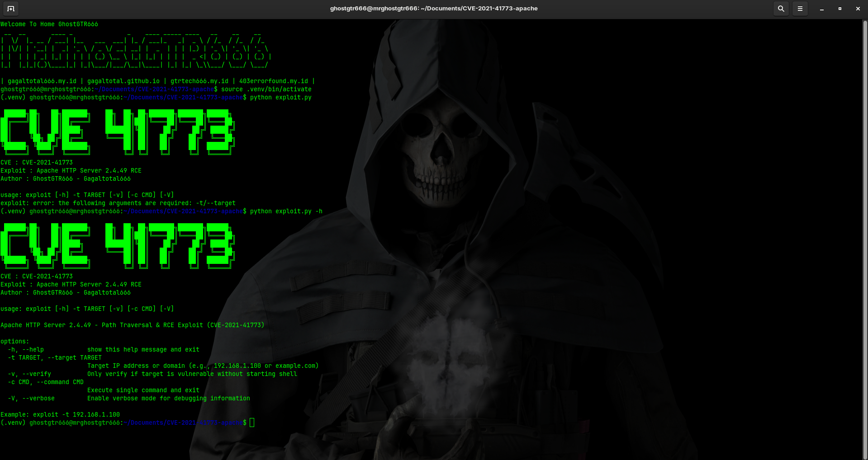Click the 'gagaltotal.github.io' text

(x=123, y=81)
